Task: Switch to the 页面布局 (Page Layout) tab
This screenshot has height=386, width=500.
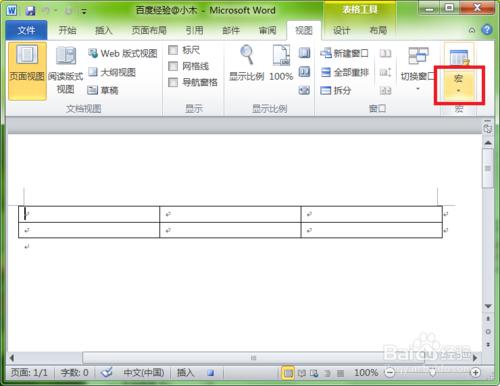Action: click(x=149, y=30)
